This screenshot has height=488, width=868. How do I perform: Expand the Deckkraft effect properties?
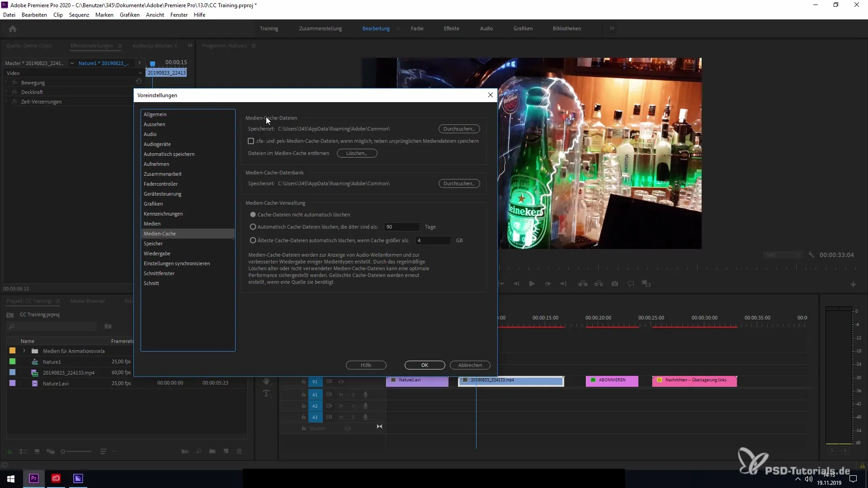point(6,92)
